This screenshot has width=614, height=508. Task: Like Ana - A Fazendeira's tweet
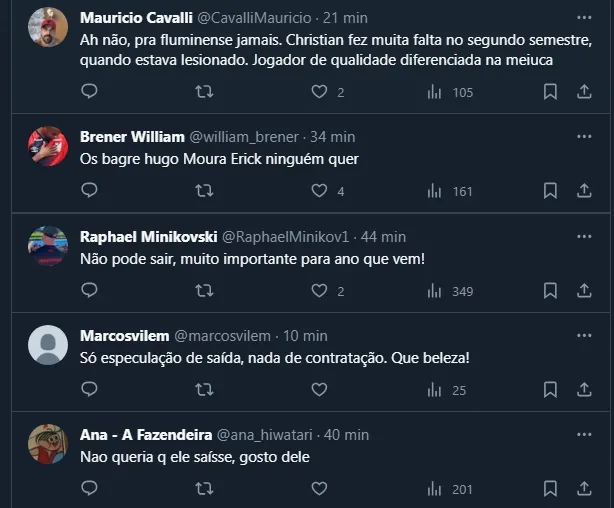tap(320, 489)
